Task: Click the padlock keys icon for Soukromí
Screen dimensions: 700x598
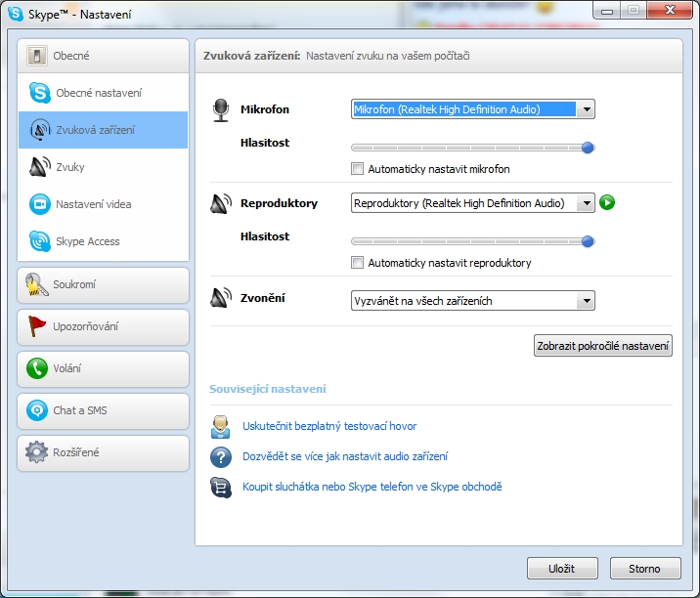Action: pos(36,284)
